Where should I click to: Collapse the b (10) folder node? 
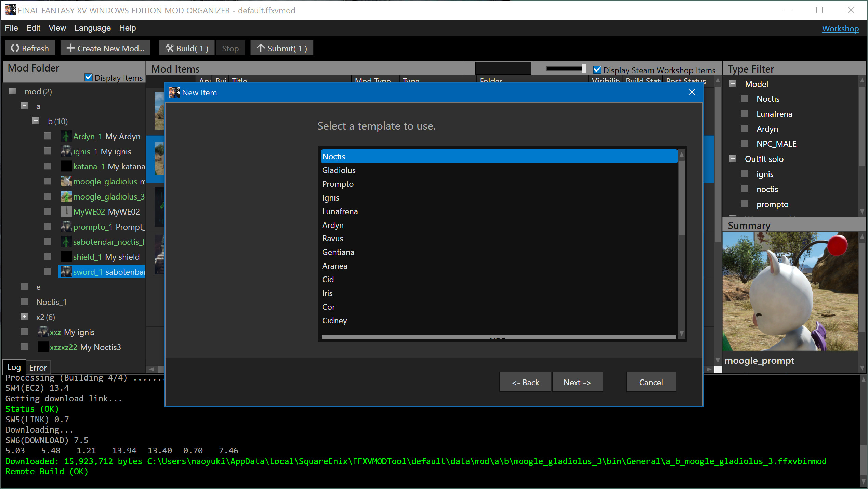pos(36,121)
